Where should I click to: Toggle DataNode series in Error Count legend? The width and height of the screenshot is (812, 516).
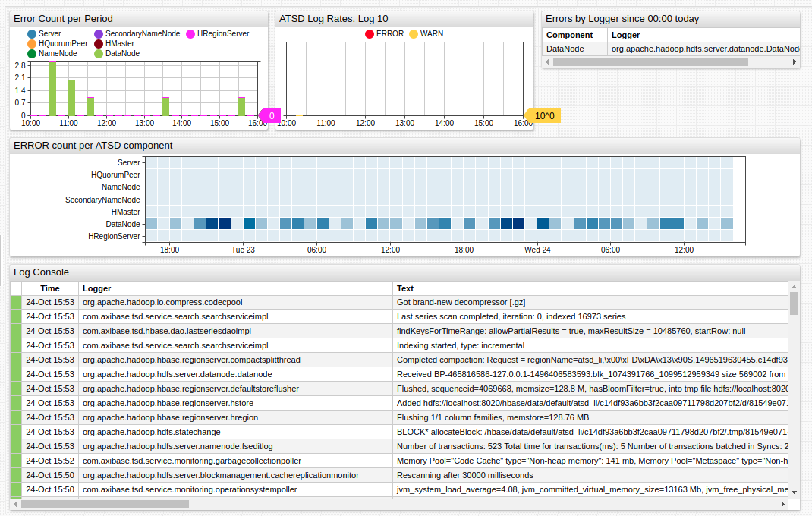(99, 54)
